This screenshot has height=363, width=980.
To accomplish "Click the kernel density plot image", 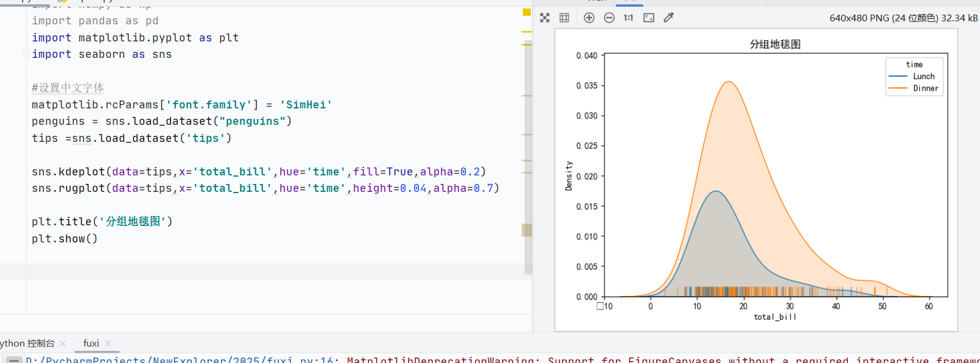I will (x=756, y=180).
